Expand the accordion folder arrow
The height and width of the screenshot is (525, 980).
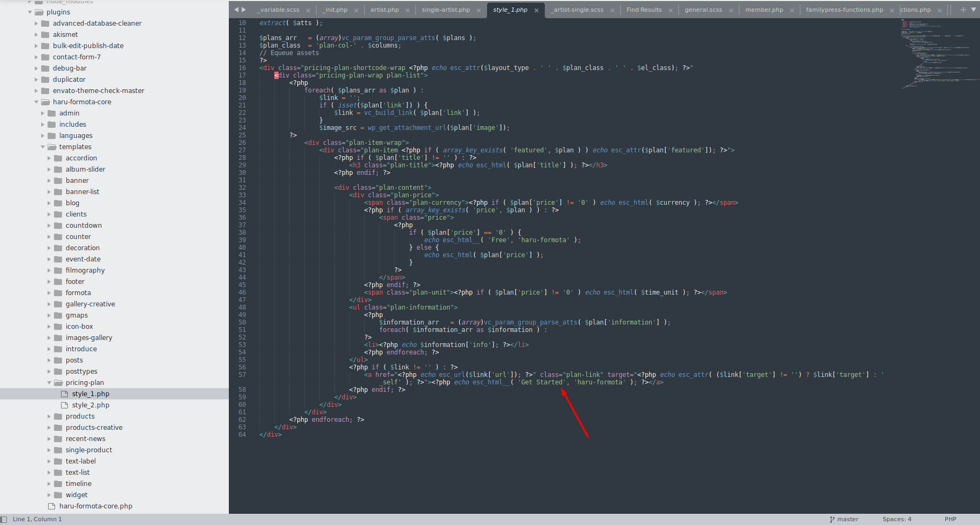(49, 158)
